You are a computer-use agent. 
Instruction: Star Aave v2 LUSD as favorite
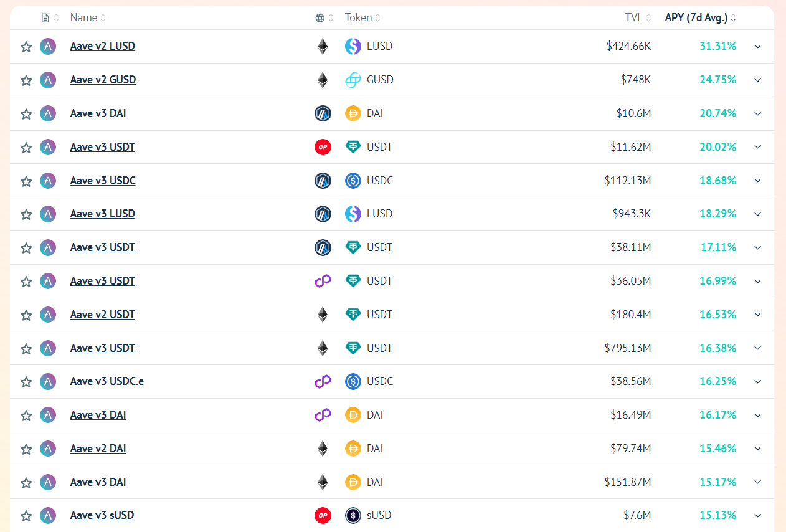[x=26, y=47]
